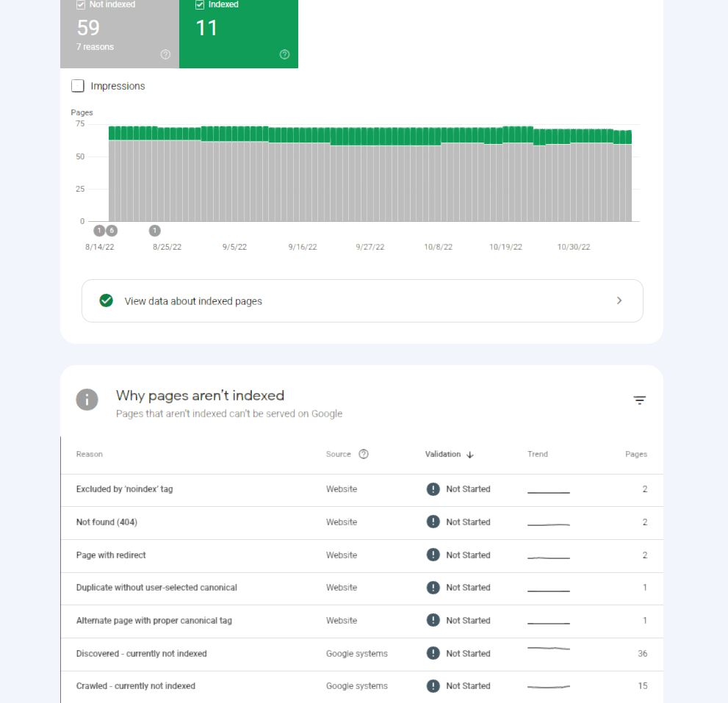The image size is (728, 703).
Task: Click the annotation marker labeled 6
Action: pyautogui.click(x=112, y=231)
